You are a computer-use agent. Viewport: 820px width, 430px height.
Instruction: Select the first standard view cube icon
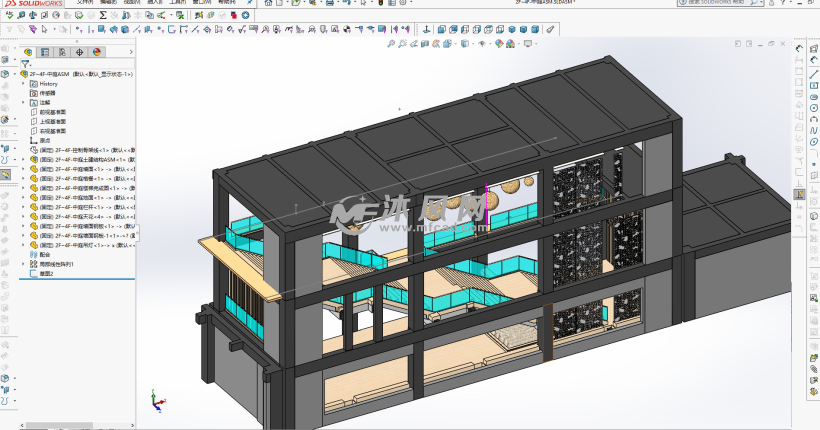coord(442,29)
